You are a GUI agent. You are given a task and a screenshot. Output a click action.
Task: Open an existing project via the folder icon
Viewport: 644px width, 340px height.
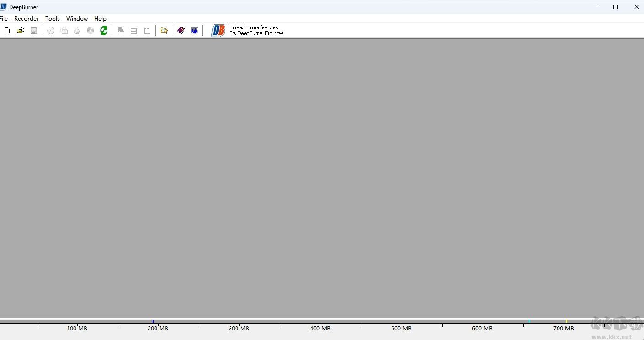click(20, 31)
